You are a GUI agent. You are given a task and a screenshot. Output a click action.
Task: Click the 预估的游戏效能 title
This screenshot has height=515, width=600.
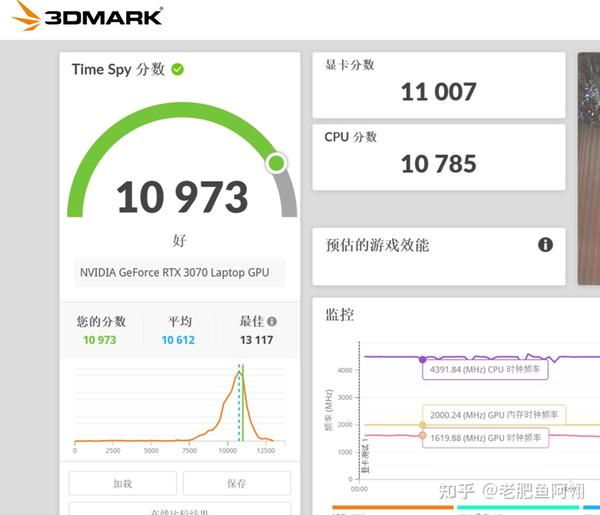coord(377,245)
